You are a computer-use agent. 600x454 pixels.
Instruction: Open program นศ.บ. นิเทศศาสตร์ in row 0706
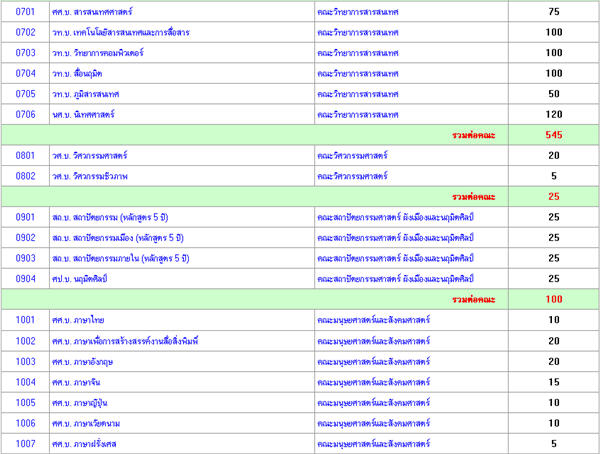(82, 114)
